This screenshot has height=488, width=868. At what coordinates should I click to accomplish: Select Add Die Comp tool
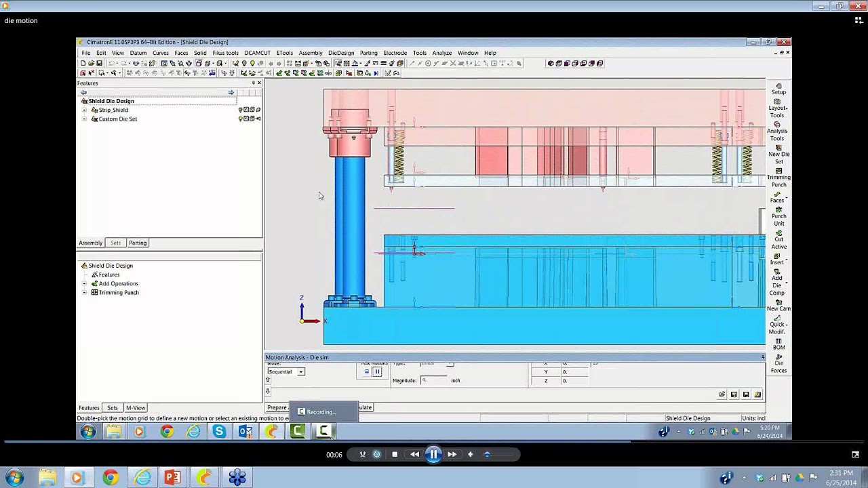point(777,282)
